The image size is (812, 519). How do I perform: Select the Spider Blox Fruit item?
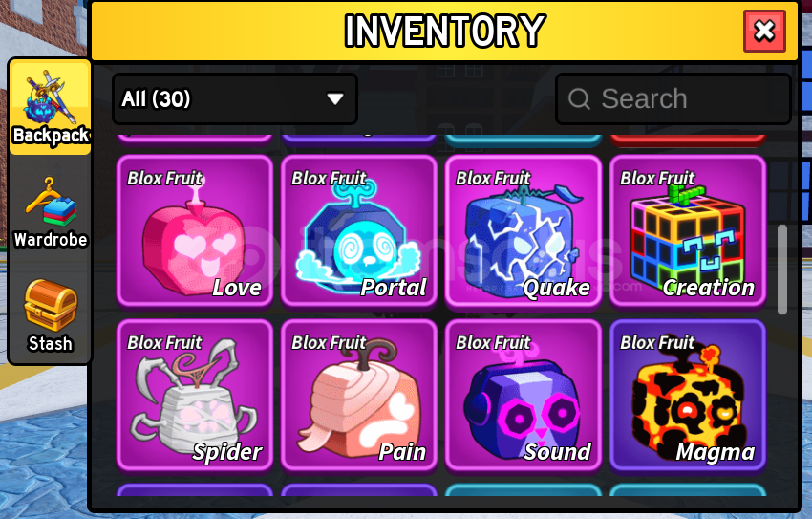(x=195, y=396)
